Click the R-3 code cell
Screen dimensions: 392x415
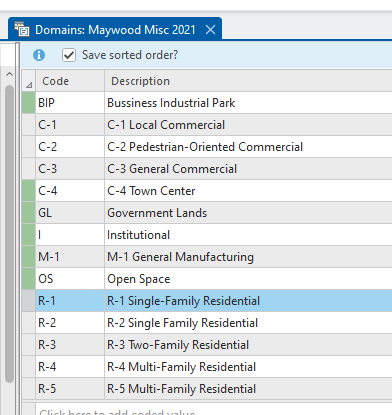point(70,345)
